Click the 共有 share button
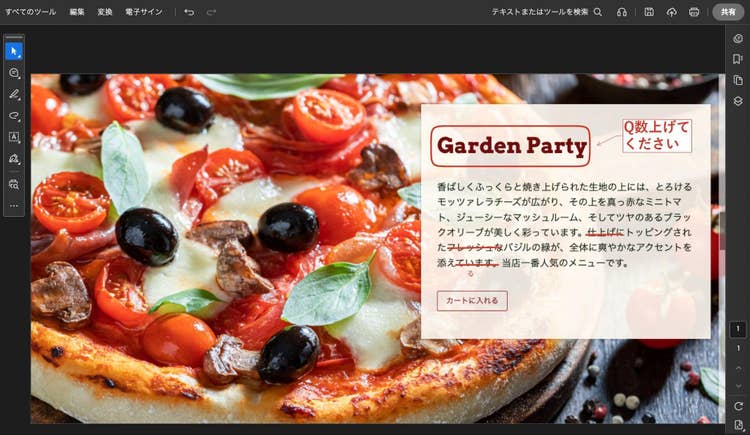Image resolution: width=750 pixels, height=435 pixels. coord(728,12)
